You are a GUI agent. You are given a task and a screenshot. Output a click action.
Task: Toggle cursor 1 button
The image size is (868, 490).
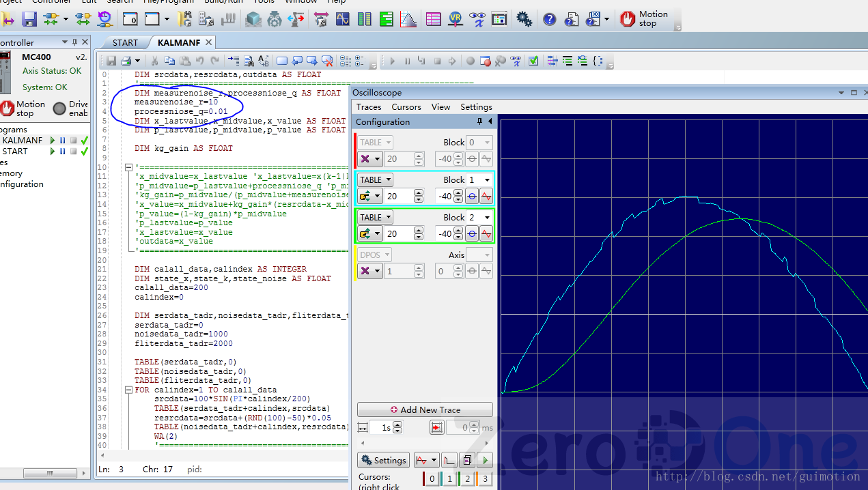pyautogui.click(x=449, y=479)
